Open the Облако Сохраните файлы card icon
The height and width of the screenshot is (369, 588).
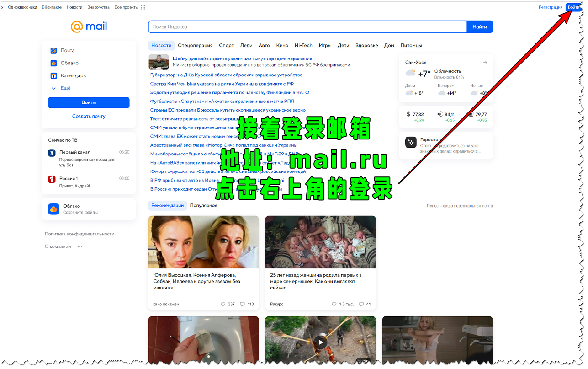pos(53,209)
